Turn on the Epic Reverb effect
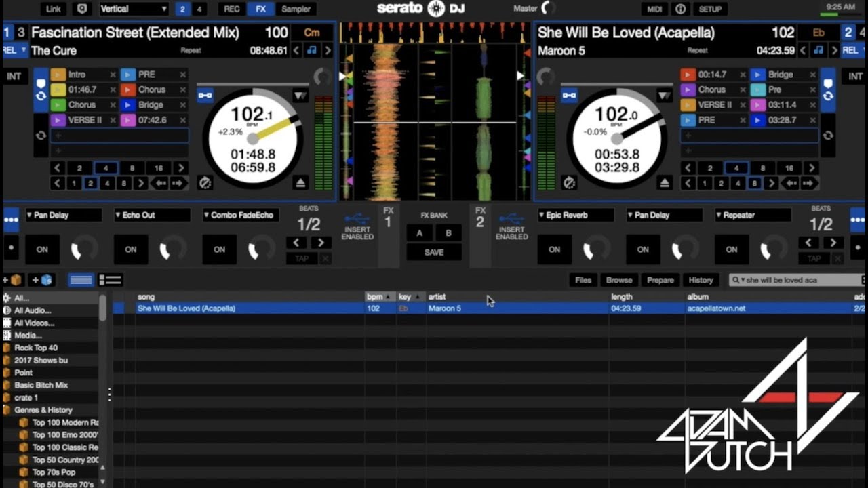 555,249
